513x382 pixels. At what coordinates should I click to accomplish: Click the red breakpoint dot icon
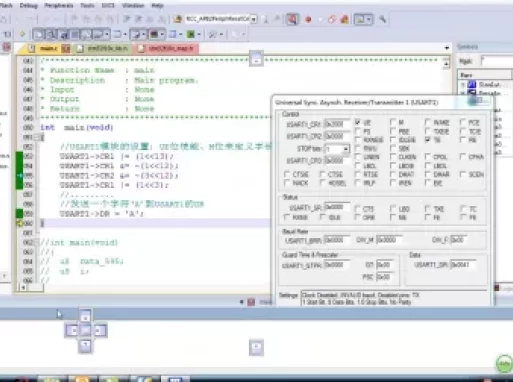(308, 19)
